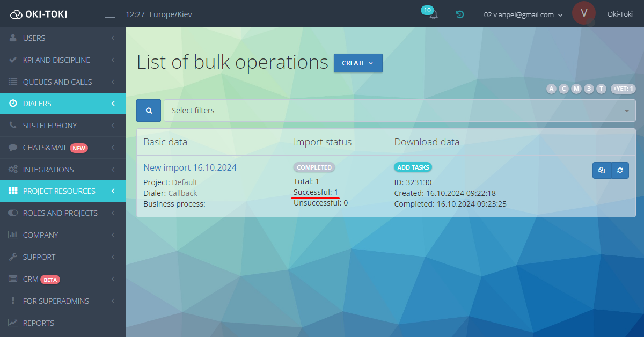Click the hamburger menu icon
The width and height of the screenshot is (644, 337).
pos(109,14)
